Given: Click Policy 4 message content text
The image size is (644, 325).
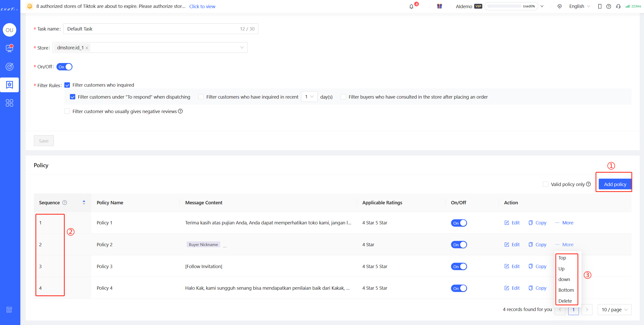Looking at the screenshot, I should (267, 288).
